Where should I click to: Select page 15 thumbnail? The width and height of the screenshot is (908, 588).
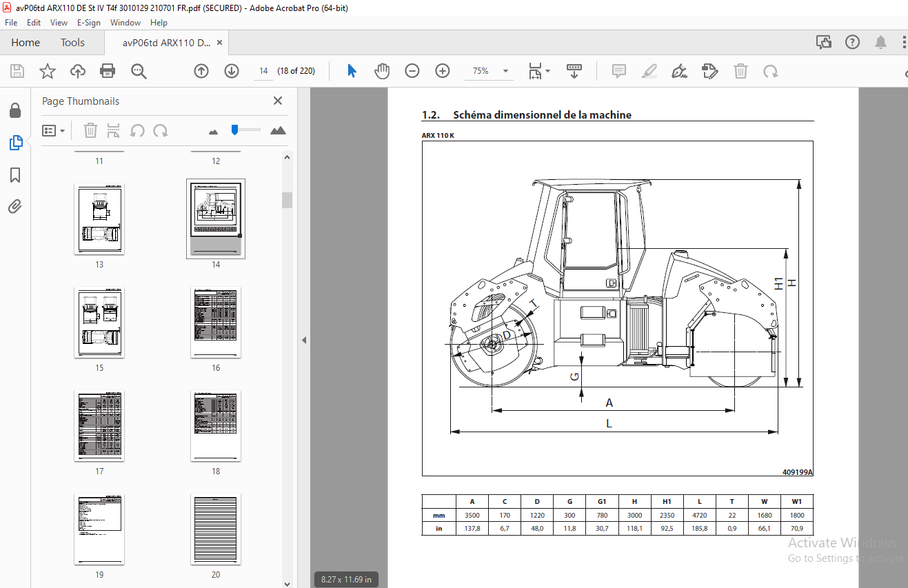[99, 323]
